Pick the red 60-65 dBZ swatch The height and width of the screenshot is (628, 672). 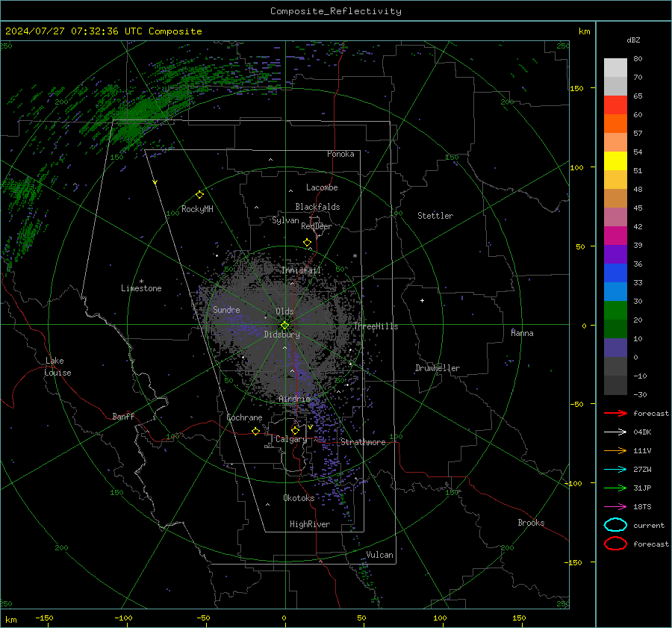coord(615,105)
